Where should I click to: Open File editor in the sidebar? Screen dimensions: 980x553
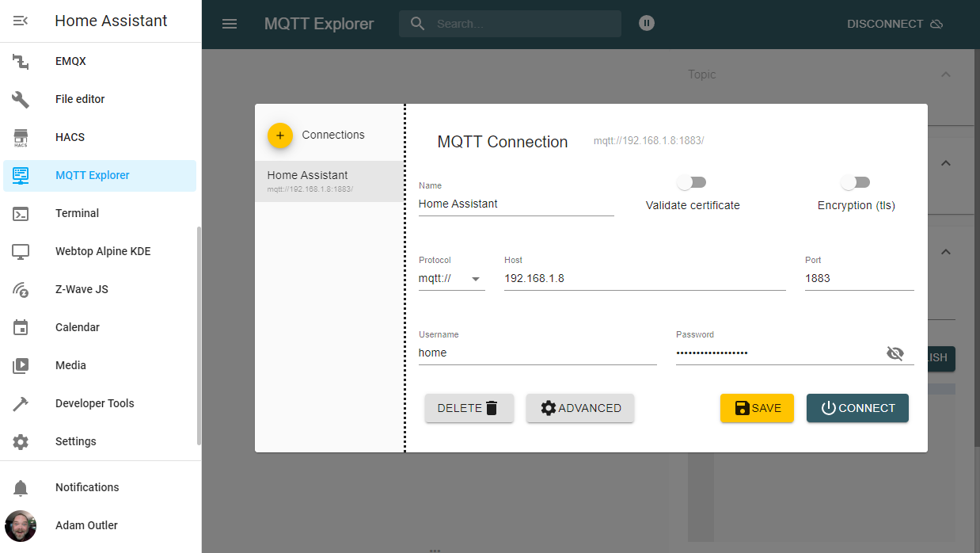(x=100, y=99)
